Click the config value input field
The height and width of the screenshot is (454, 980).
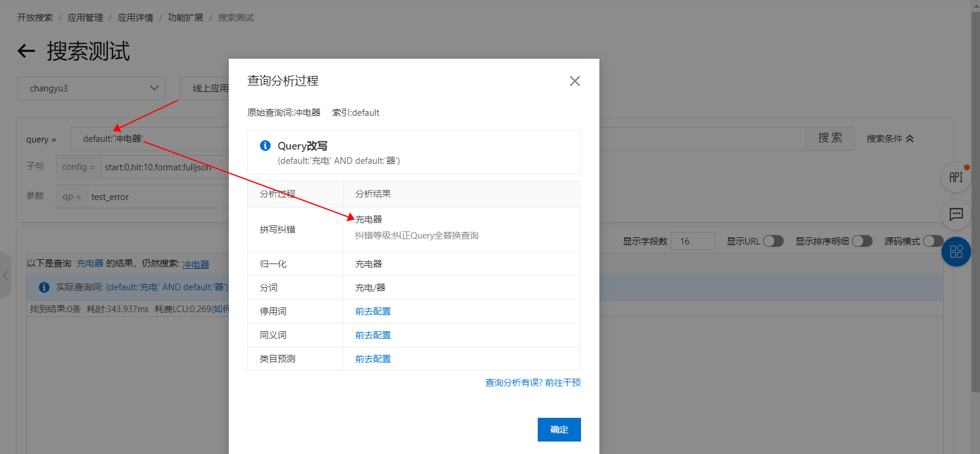point(165,167)
